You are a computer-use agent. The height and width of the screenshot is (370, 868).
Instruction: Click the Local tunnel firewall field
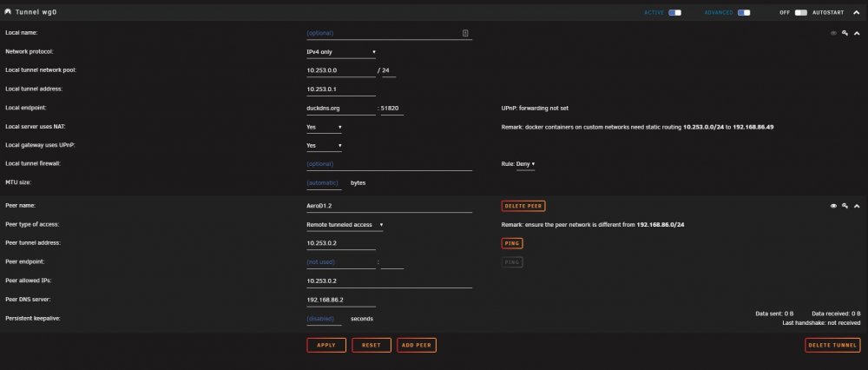[389, 164]
